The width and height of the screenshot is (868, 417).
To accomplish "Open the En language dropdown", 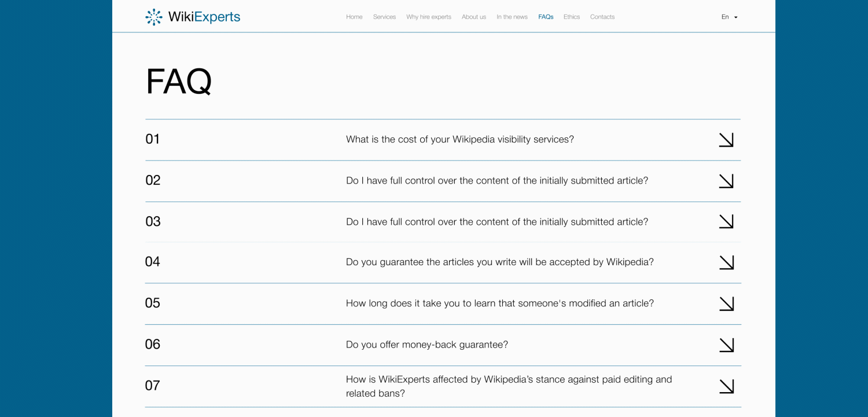I will pos(729,17).
